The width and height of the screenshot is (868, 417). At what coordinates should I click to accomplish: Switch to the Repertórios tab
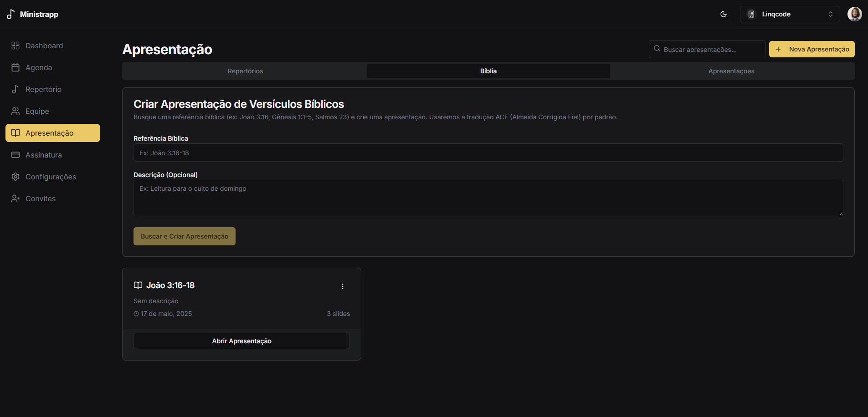[x=245, y=71]
